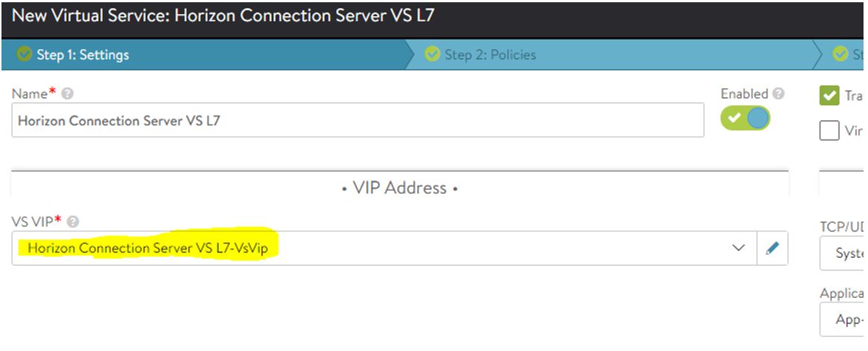
Task: Uncheck the checked Tra... checkbox
Action: point(829,96)
